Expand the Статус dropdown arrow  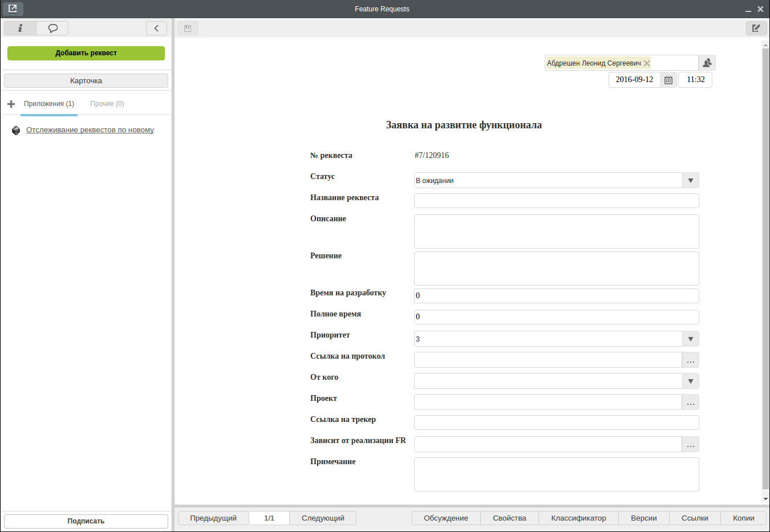691,180
